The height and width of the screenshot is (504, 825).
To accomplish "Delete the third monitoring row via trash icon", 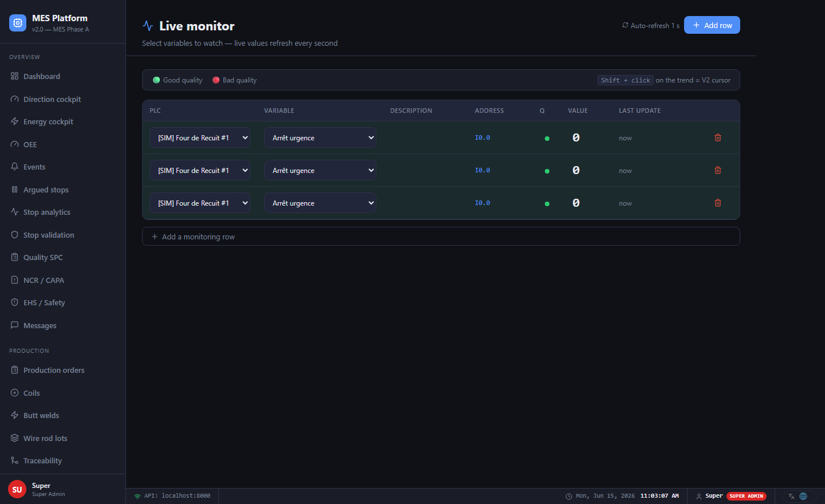I will pyautogui.click(x=718, y=203).
